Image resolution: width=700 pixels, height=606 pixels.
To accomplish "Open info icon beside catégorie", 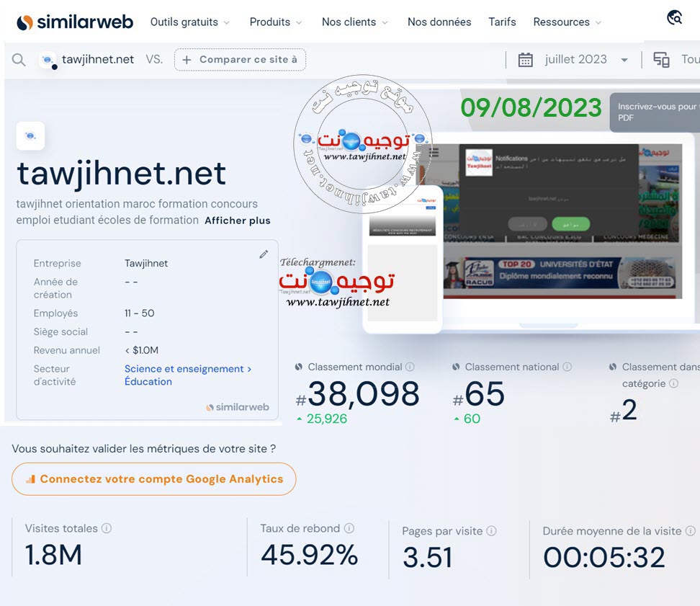I will tap(673, 383).
